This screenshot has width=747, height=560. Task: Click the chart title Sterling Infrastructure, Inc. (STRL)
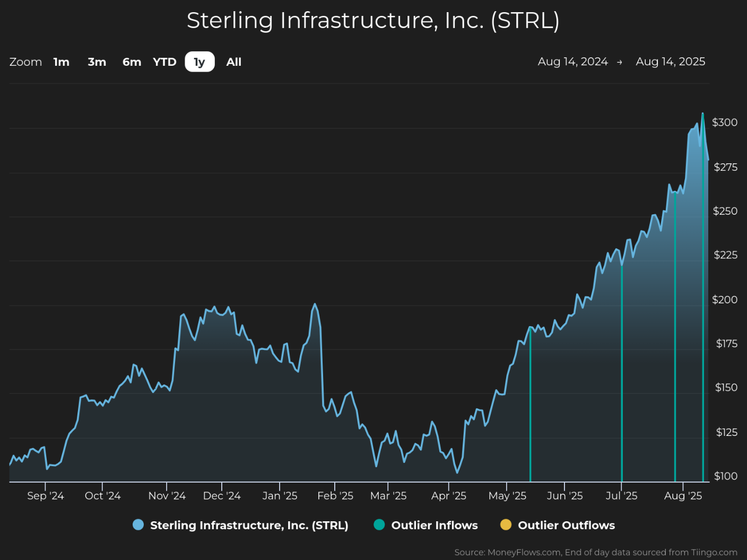(373, 21)
